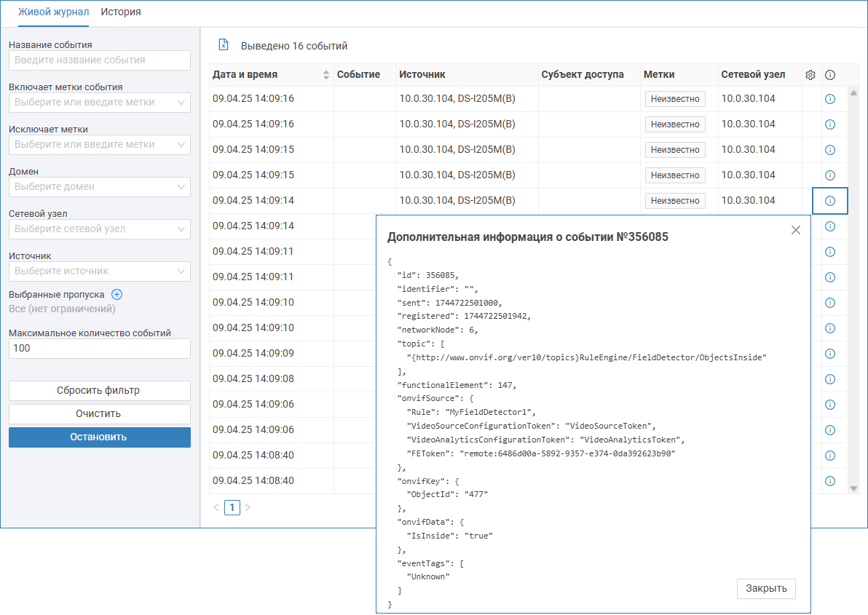Switch to the История tab
The image size is (868, 615).
(121, 12)
